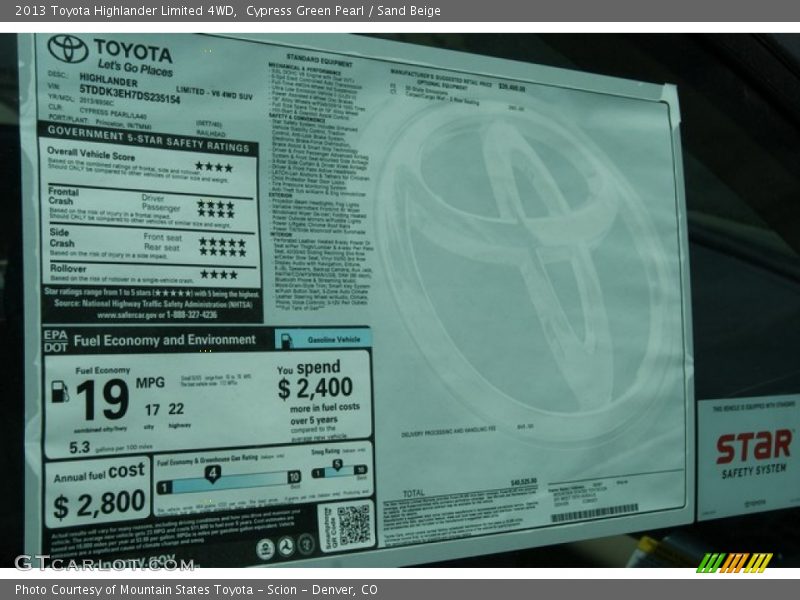Click the 'DELIVERY PROCESSING AND HANDLING FEE' line
This screenshot has width=800, height=600.
click(x=448, y=432)
